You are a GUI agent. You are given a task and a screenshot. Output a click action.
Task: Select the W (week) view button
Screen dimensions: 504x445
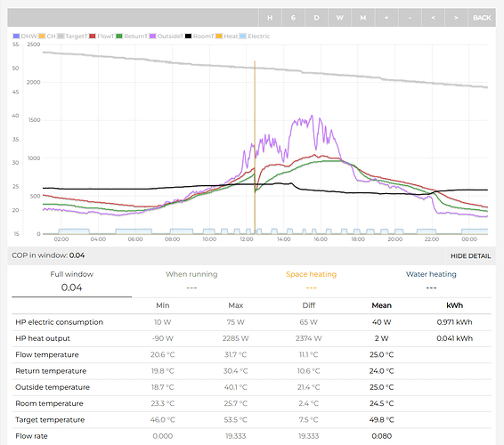pos(340,18)
